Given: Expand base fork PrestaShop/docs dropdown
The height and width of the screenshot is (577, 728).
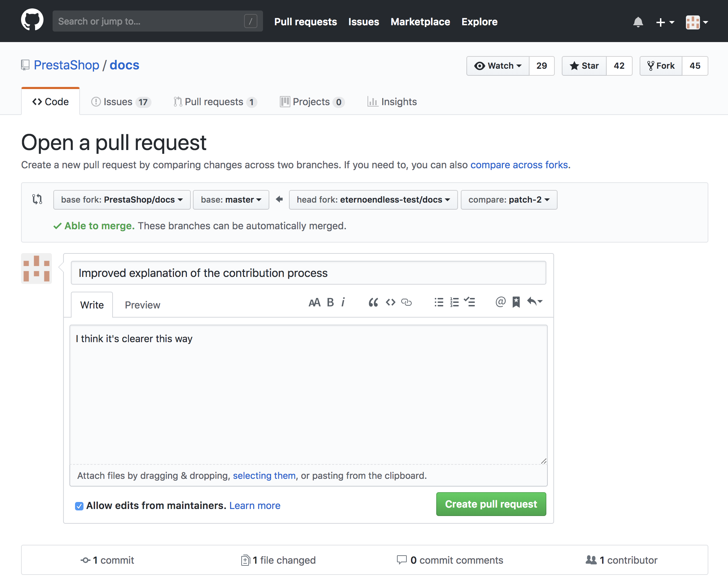Looking at the screenshot, I should [122, 200].
